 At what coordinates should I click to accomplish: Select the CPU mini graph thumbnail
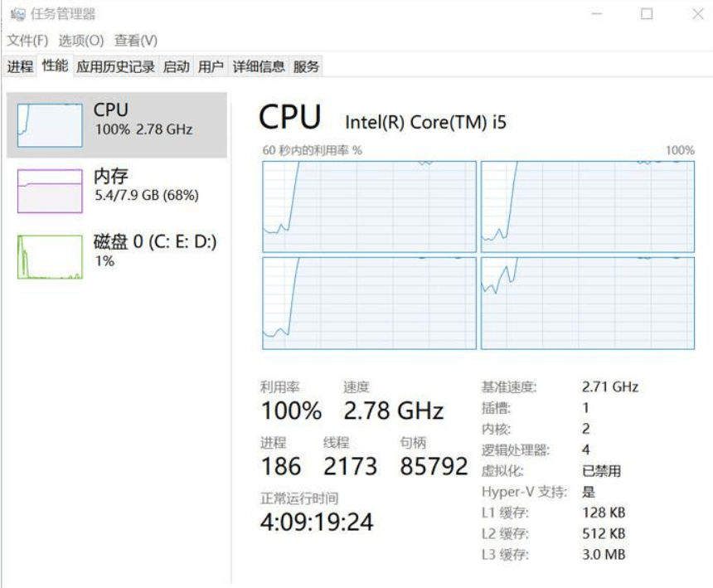(50, 125)
